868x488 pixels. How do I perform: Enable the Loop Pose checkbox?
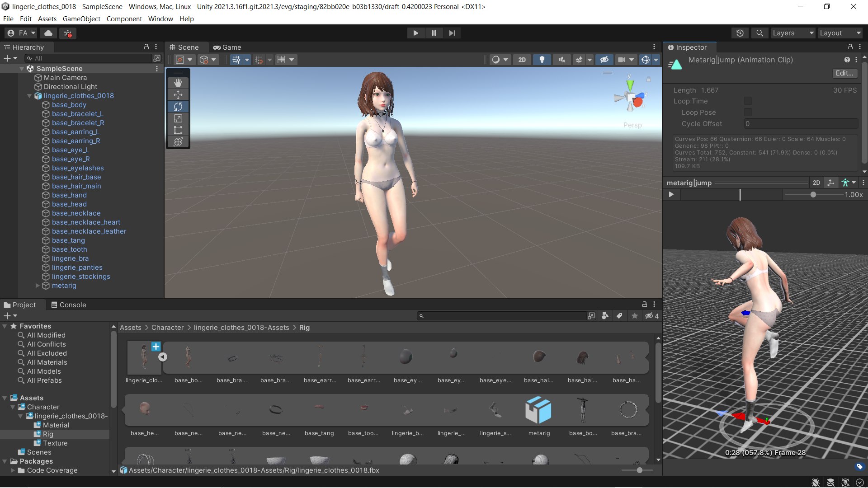pyautogui.click(x=748, y=112)
